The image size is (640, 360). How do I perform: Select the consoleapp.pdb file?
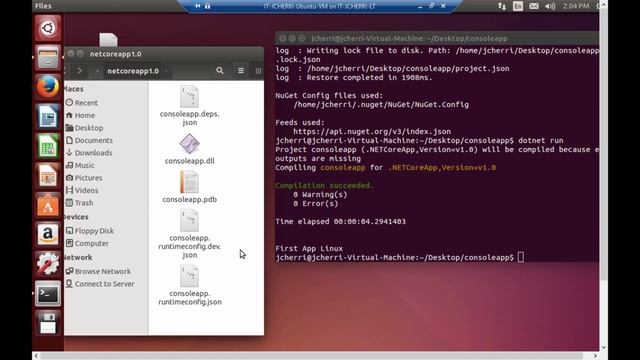189,187
